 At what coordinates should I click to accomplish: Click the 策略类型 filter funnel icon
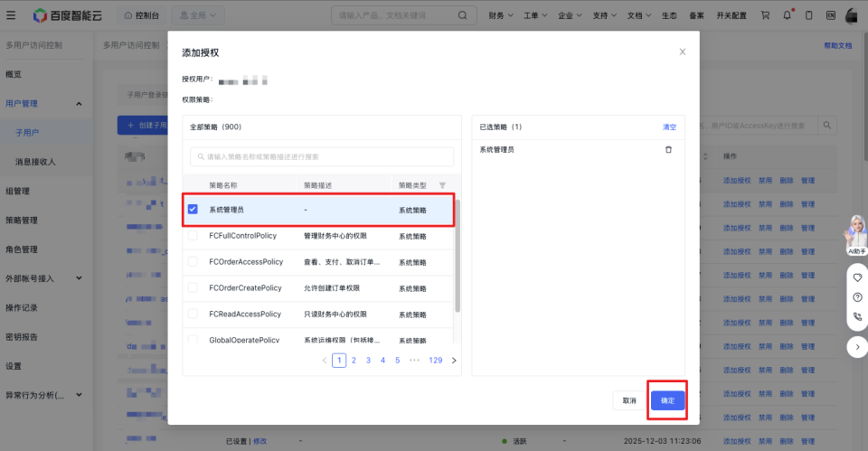coord(442,185)
